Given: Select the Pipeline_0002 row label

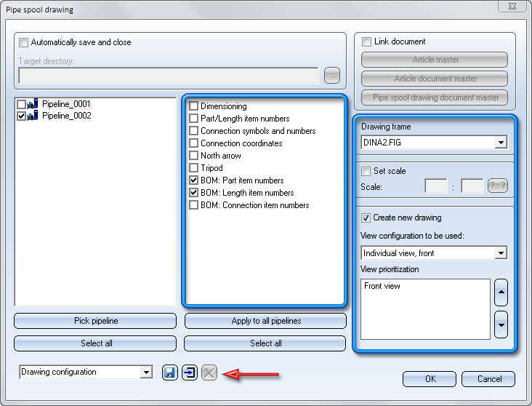Looking at the screenshot, I should point(67,116).
